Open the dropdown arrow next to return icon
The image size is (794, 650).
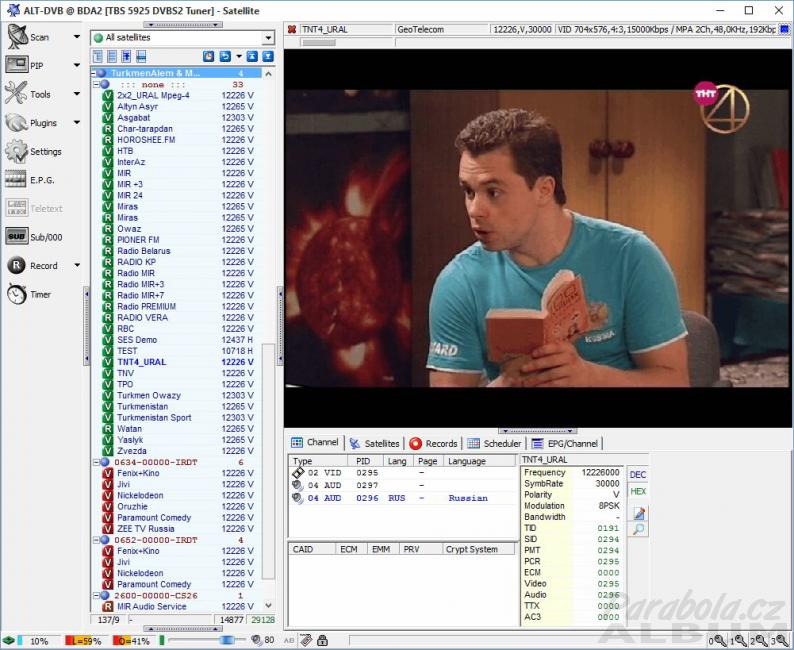coord(239,57)
